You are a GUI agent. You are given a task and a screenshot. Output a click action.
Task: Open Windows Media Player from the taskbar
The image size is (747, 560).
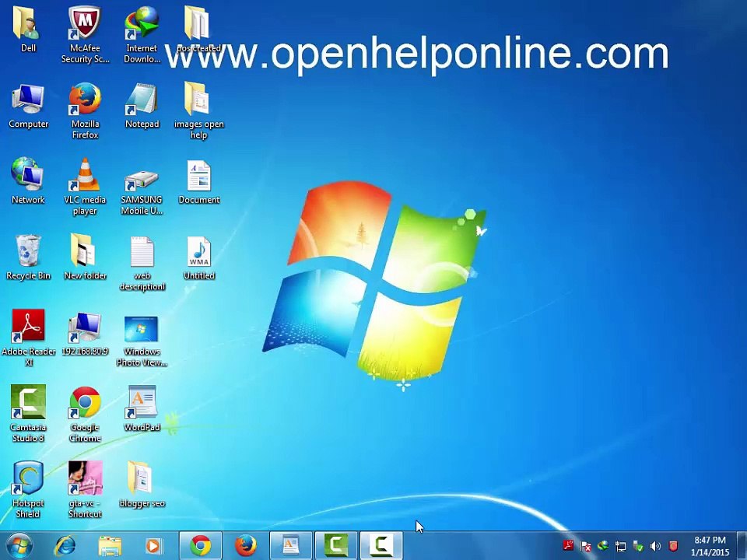(x=153, y=546)
